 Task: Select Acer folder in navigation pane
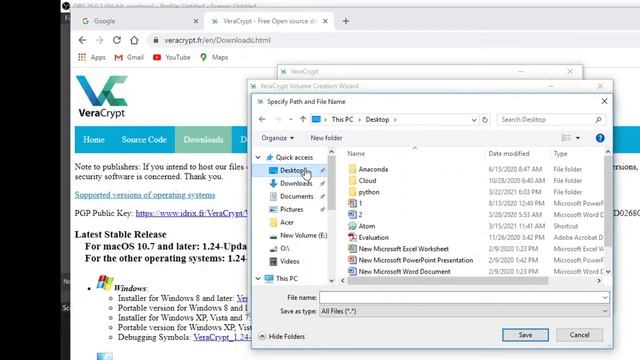tap(287, 222)
